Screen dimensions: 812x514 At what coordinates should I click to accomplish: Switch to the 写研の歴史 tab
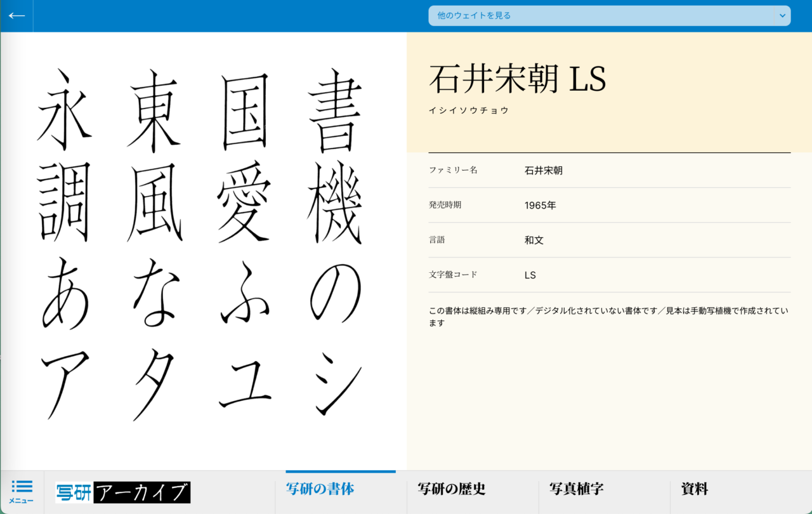click(452, 489)
